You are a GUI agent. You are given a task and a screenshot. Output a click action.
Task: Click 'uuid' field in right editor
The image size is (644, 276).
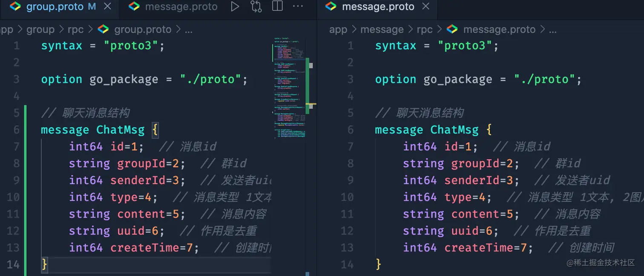(x=465, y=231)
